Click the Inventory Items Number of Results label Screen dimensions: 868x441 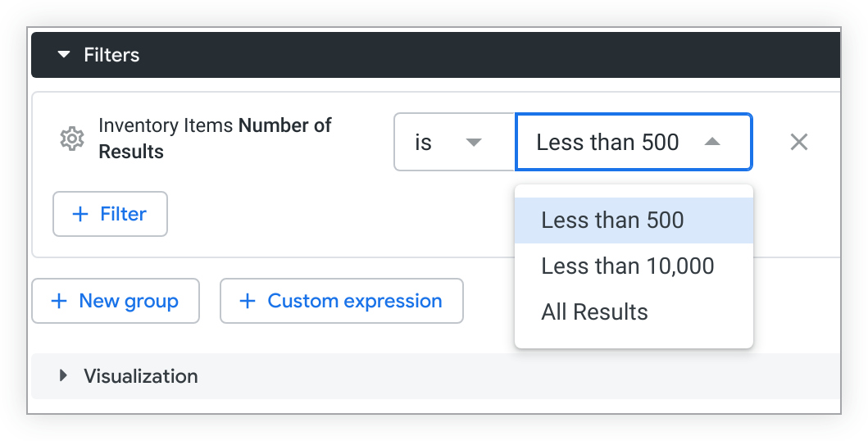(x=215, y=139)
